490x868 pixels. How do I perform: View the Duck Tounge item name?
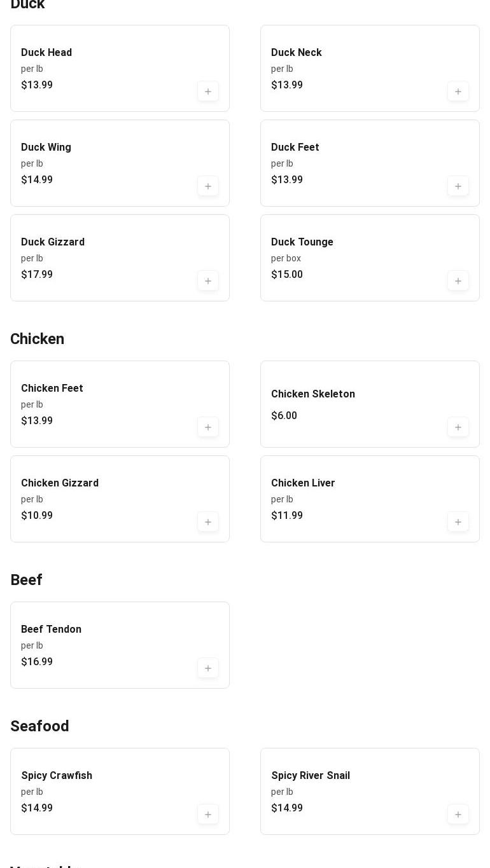(x=302, y=242)
